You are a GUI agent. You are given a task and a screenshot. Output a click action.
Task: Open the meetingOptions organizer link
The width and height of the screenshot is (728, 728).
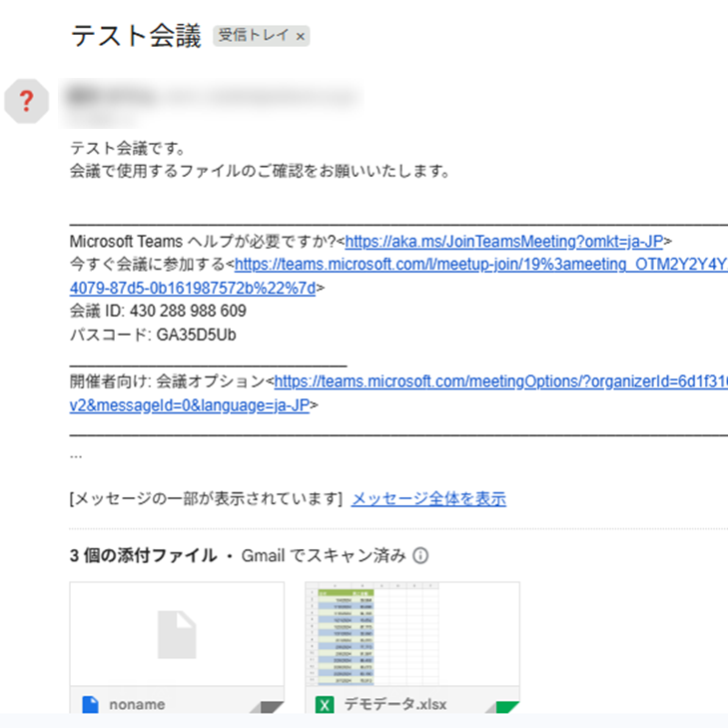tap(501, 381)
